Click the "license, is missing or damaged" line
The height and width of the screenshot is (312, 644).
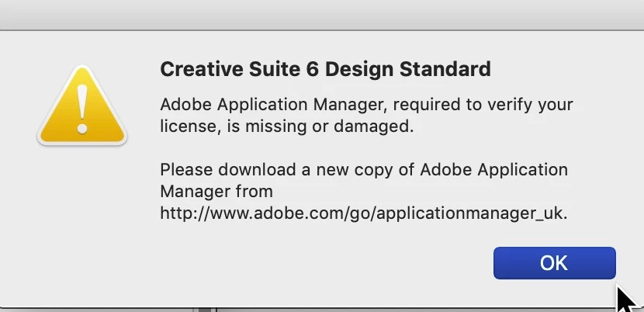284,126
